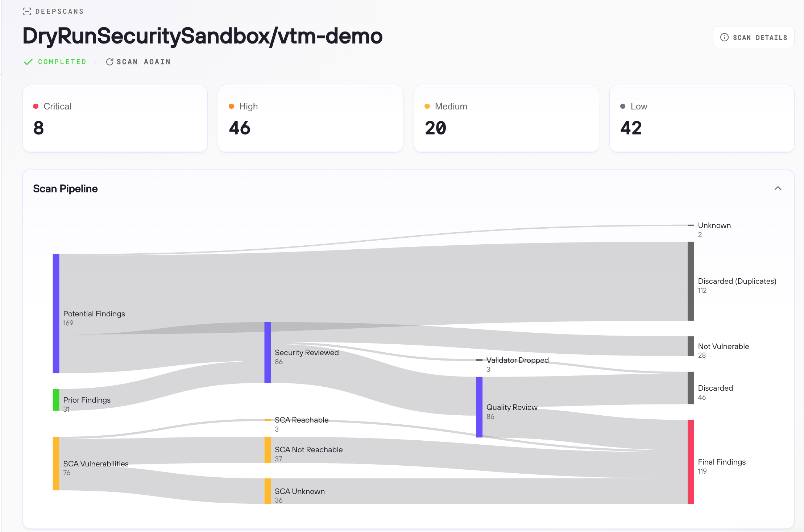
Task: Select the red Final Findings node bar
Action: click(x=691, y=462)
